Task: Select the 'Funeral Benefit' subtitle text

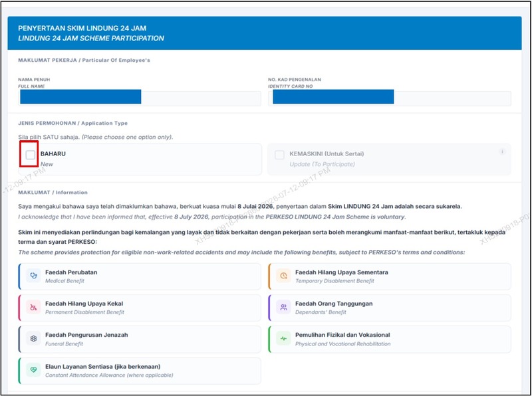Action: coord(64,344)
